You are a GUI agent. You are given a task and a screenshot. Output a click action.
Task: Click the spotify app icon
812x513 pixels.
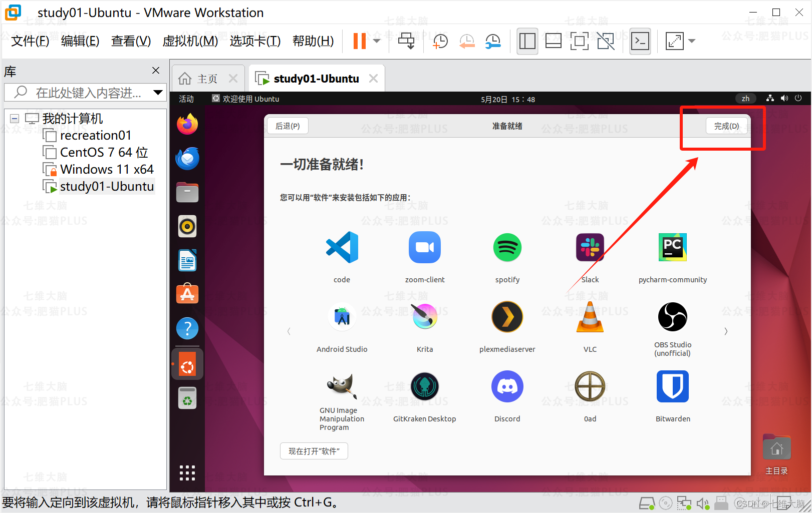507,247
